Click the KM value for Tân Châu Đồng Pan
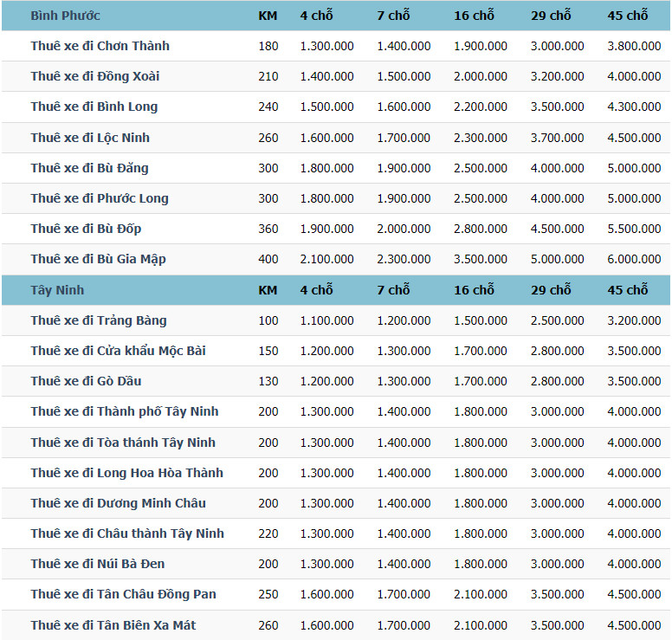This screenshot has height=640, width=672. (268, 594)
